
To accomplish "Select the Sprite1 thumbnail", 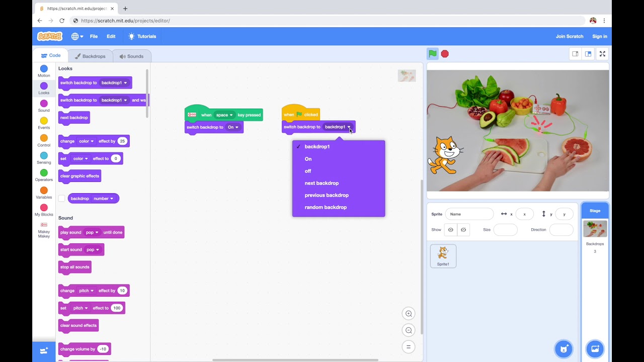I will point(443,256).
